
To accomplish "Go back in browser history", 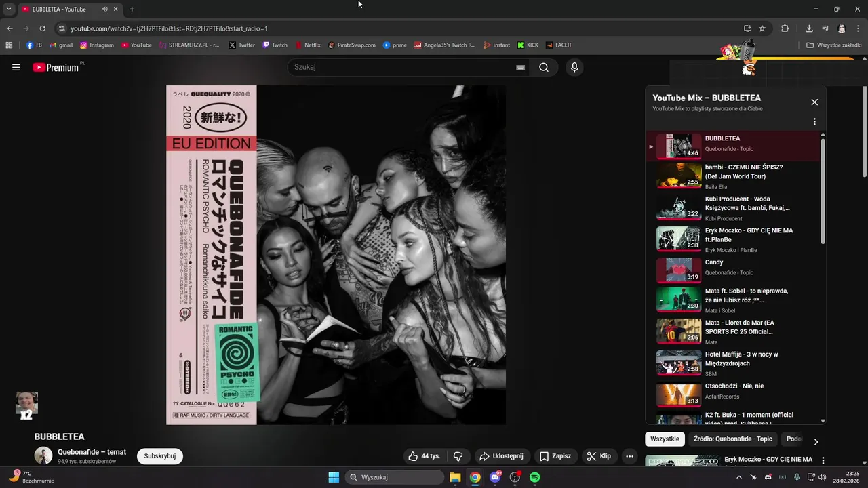I will point(9,28).
